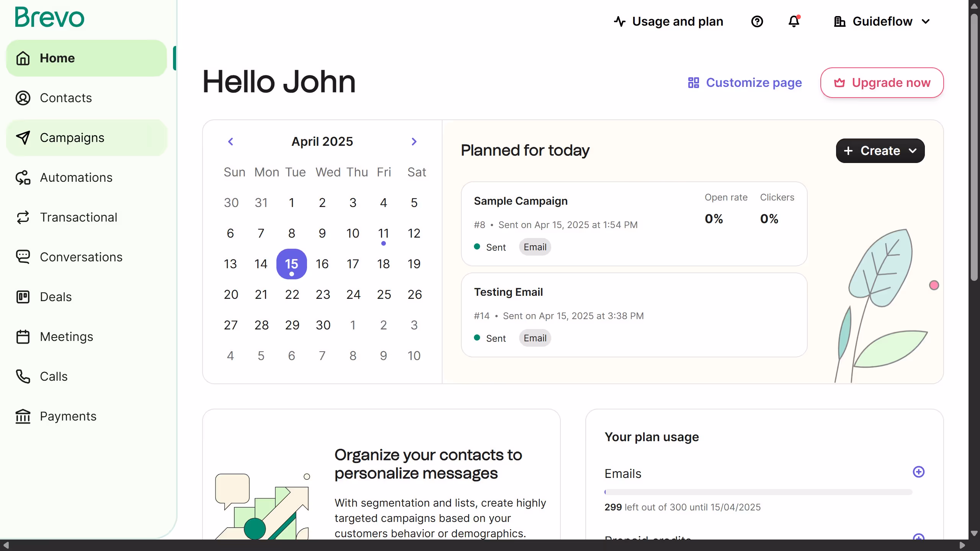Screen dimensions: 980x551
Task: Click the Emails usage progress bar
Action: click(758, 492)
